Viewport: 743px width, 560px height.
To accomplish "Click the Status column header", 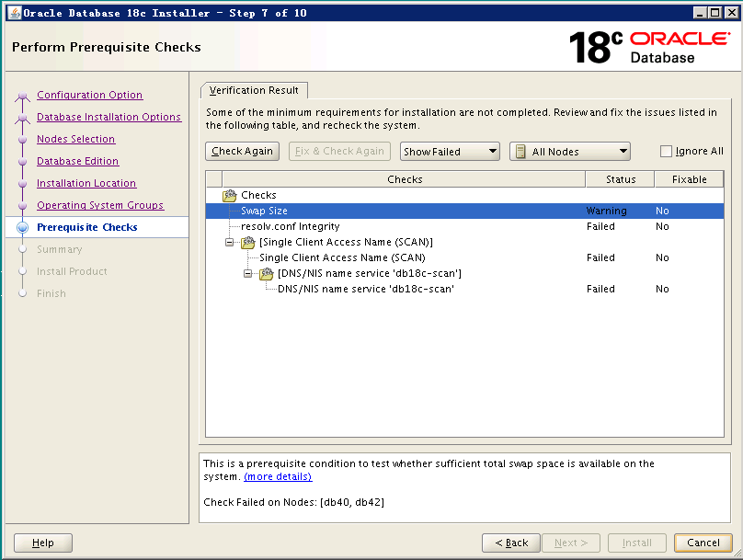I will coord(621,179).
